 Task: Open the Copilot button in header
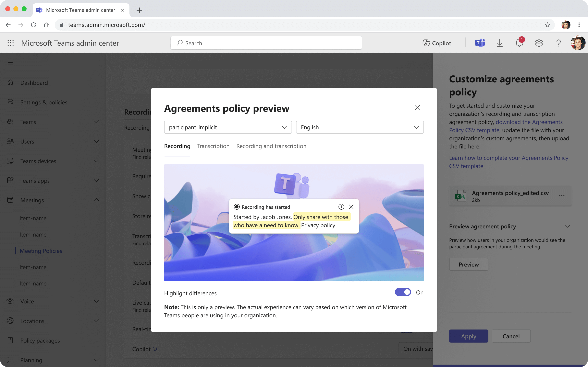[x=437, y=43]
